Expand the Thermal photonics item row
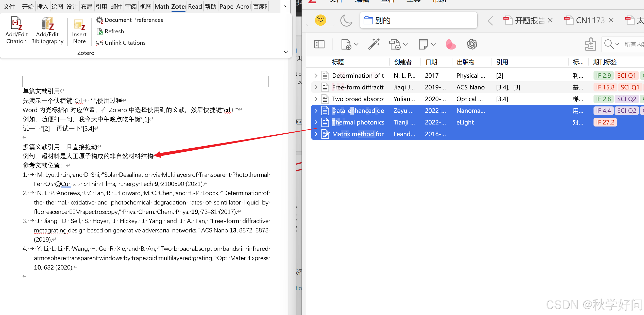The height and width of the screenshot is (315, 644). [316, 122]
